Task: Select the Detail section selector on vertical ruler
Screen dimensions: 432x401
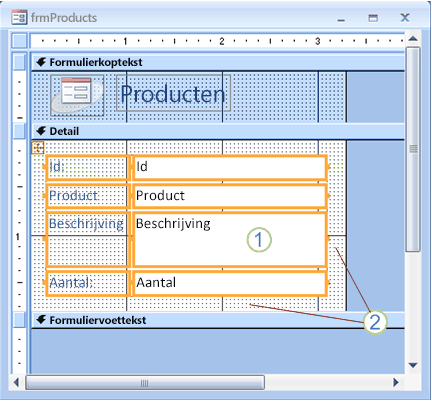Action: coord(19,131)
